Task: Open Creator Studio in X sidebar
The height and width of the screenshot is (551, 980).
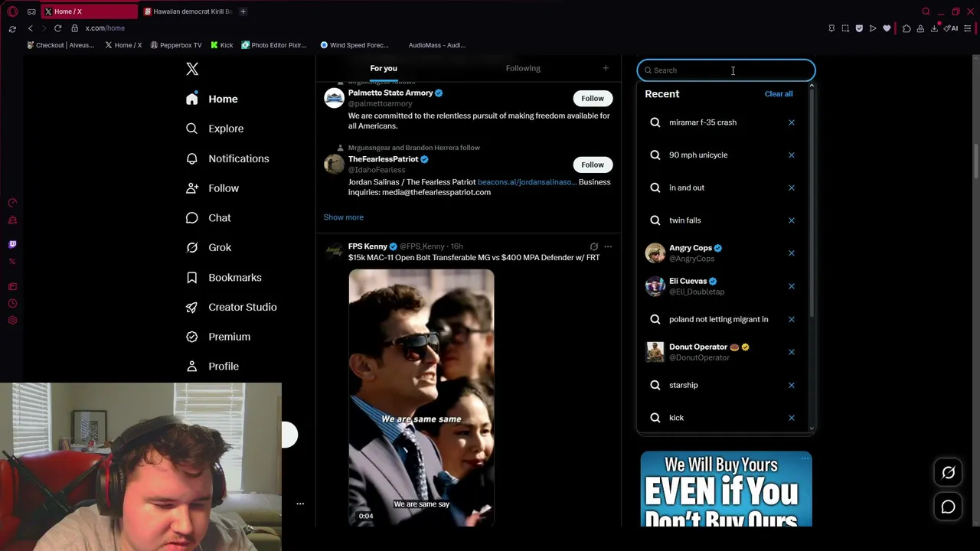Action: (x=232, y=307)
